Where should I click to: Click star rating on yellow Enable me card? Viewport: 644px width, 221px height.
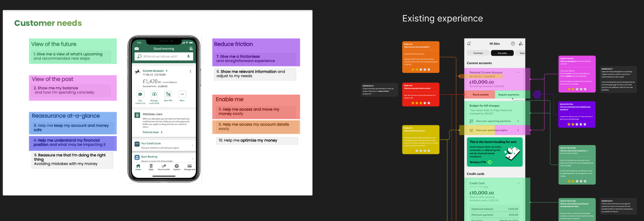pyautogui.click(x=421, y=151)
